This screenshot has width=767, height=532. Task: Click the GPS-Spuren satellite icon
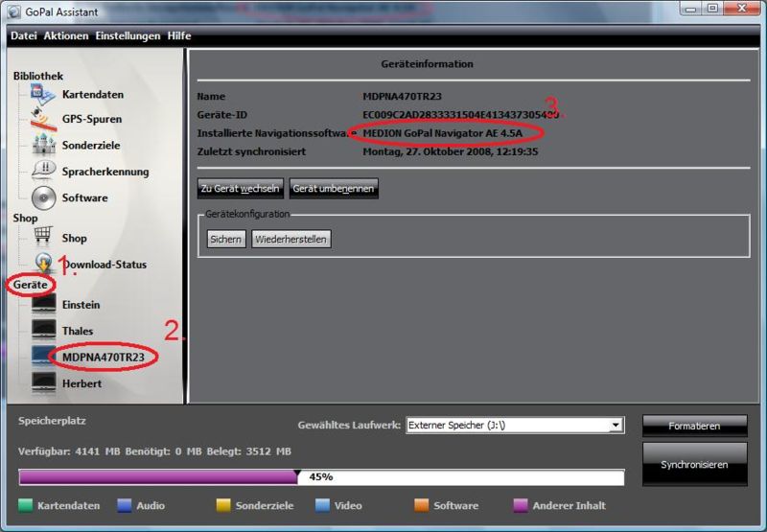(43, 119)
